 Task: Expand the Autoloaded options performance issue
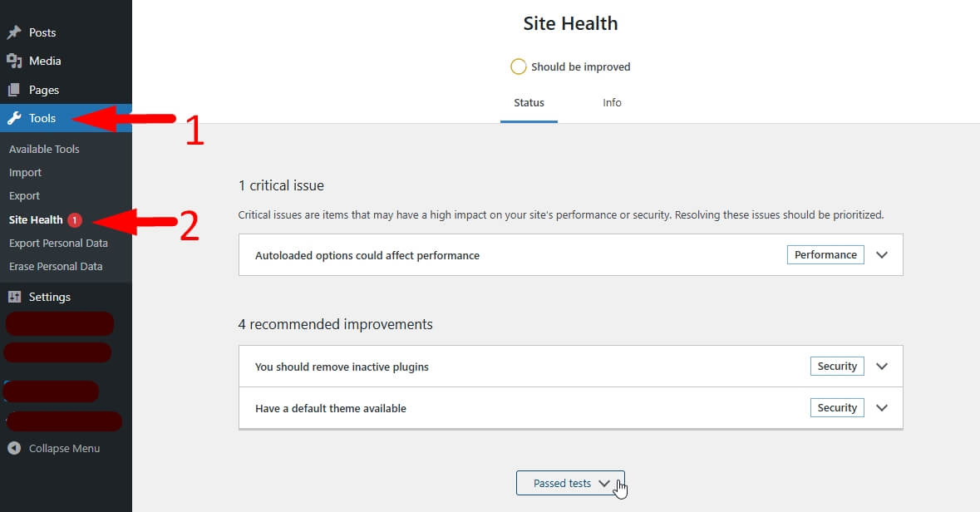(882, 254)
